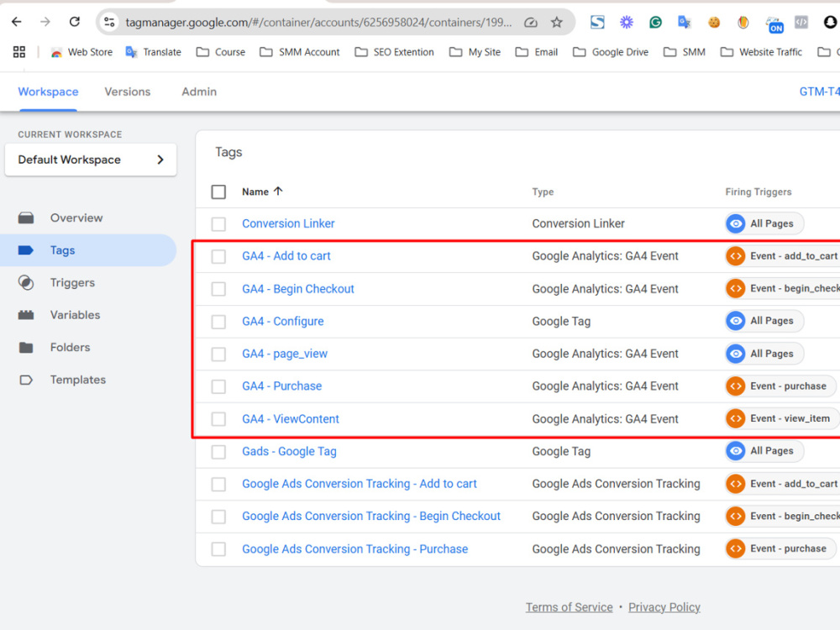
Task: Check the GA4 - Configure checkbox
Action: coord(218,322)
